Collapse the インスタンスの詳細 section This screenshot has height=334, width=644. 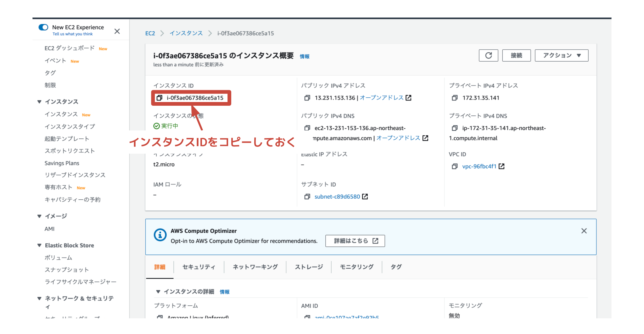[x=158, y=292]
